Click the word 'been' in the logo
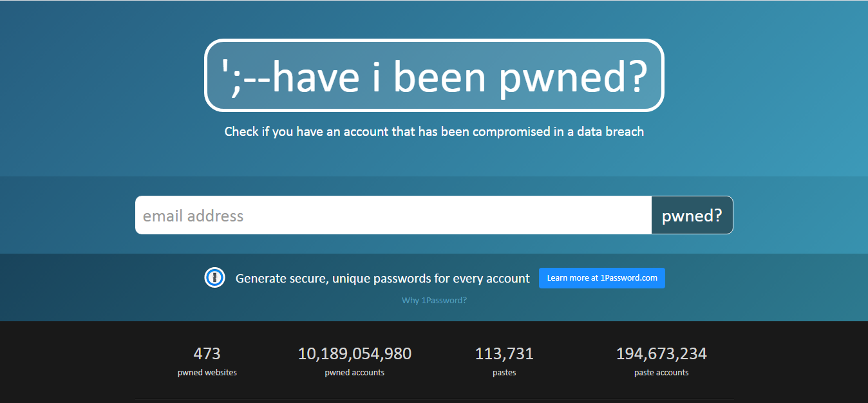 [x=439, y=77]
